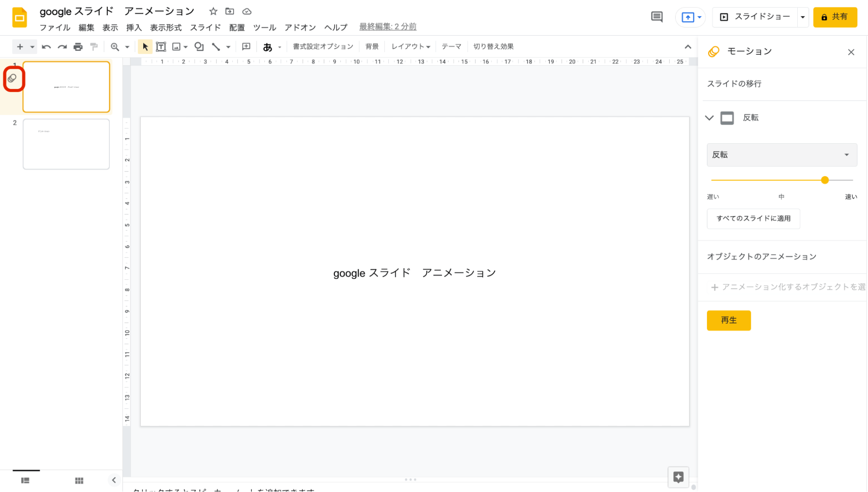Insert an image using toolbar icon
Image resolution: width=868 pixels, height=492 pixels.
point(176,46)
